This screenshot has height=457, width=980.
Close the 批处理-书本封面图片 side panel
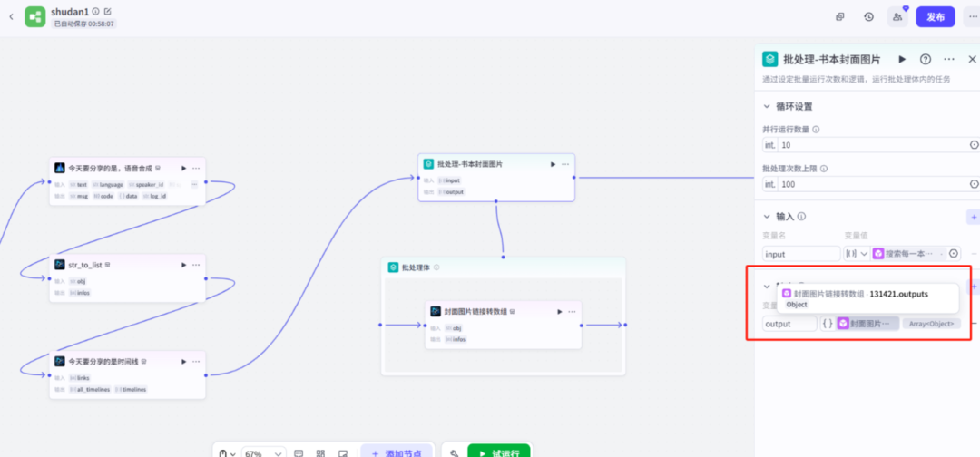point(972,59)
